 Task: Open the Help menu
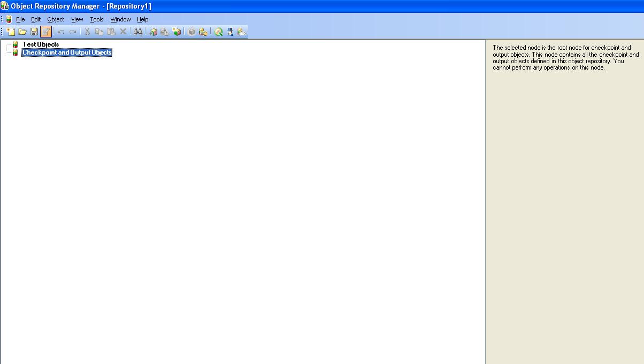(142, 19)
